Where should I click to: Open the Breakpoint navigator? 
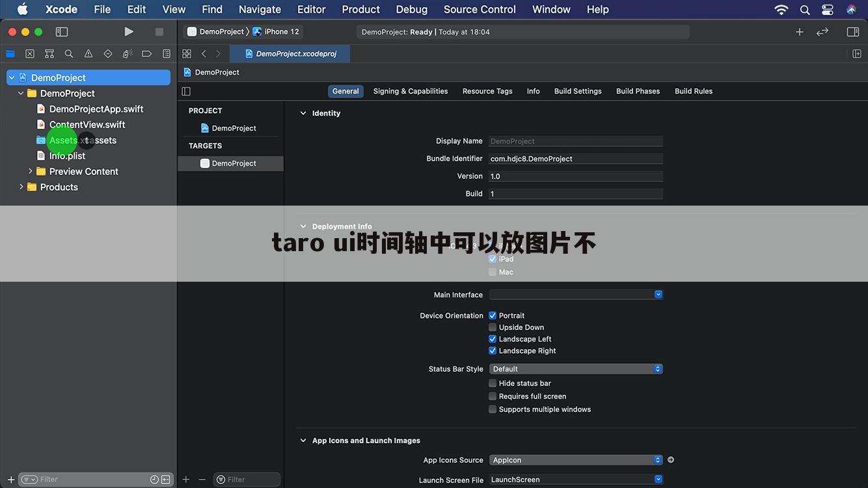pyautogui.click(x=147, y=53)
